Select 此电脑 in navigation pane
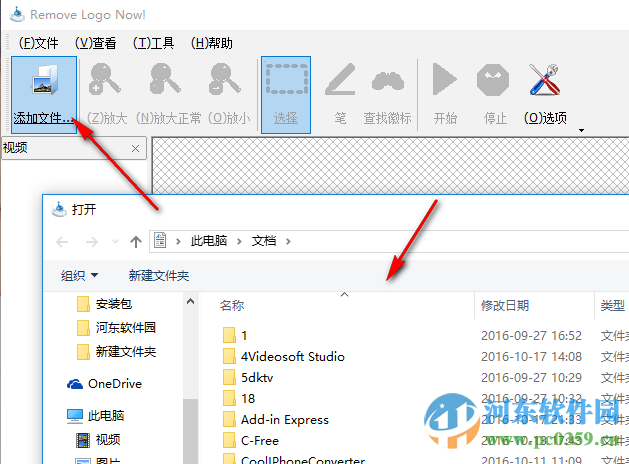Screen dimensions: 629x464 pos(106,415)
